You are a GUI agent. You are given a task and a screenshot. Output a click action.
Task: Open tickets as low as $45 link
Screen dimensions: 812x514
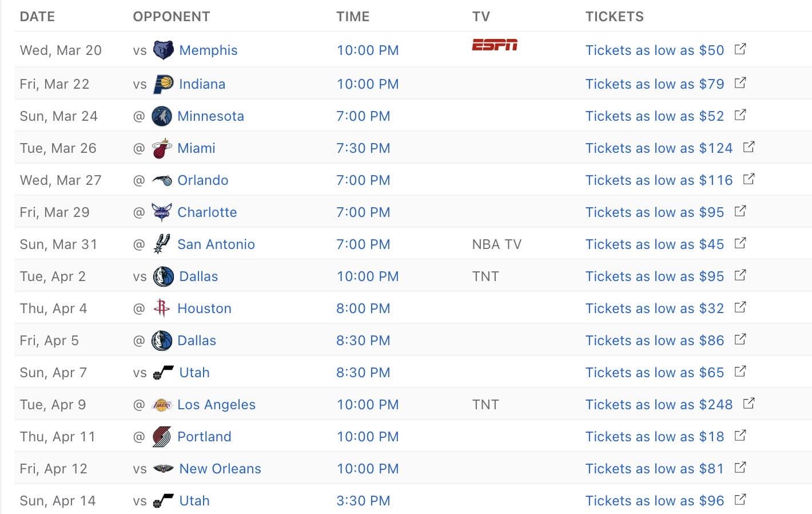[654, 244]
